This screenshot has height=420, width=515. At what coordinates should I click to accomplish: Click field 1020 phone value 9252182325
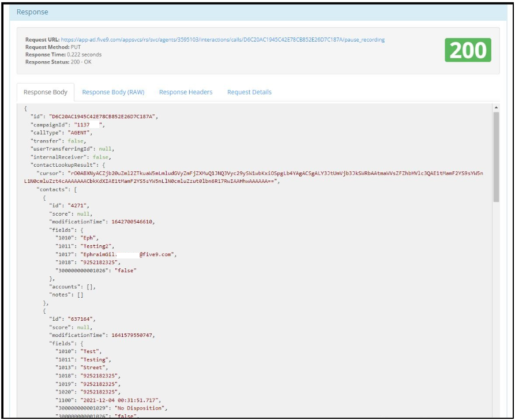click(99, 392)
